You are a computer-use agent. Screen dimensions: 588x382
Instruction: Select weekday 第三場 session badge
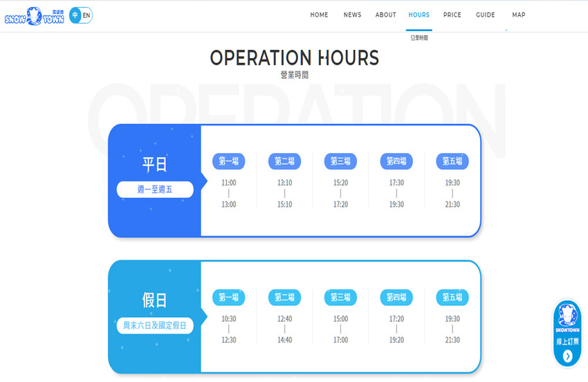340,161
